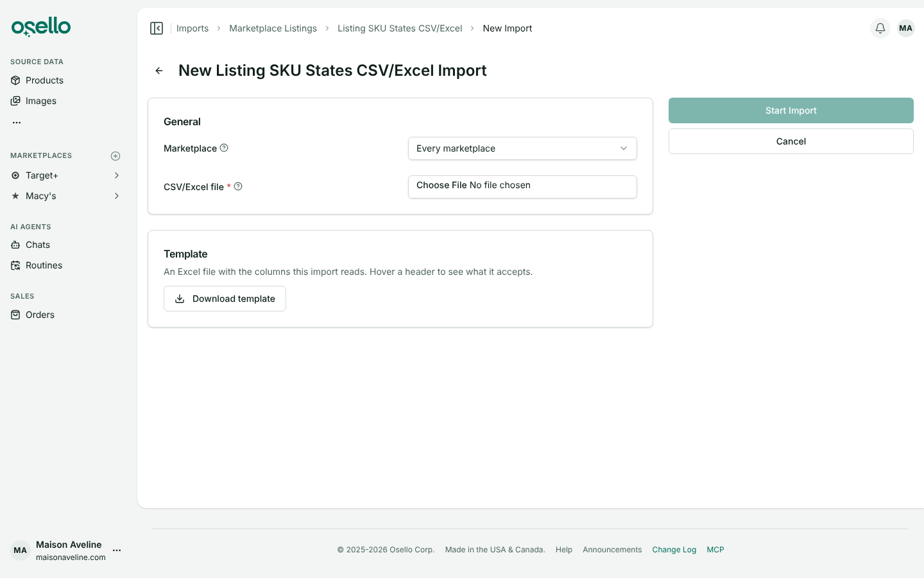Open the Maison Aveline account options ellipsis
This screenshot has width=924, height=578.
point(117,550)
